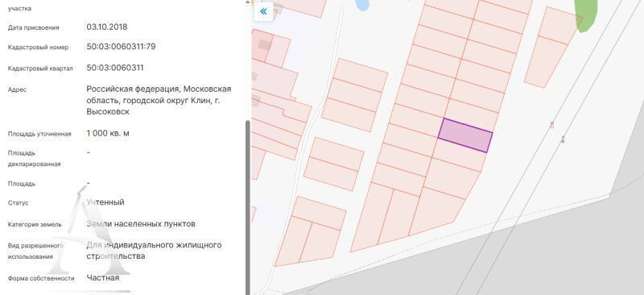Click cadastral number 50:03:0060311:79 value
Viewport: 644px width, 295px height.
[x=121, y=47]
